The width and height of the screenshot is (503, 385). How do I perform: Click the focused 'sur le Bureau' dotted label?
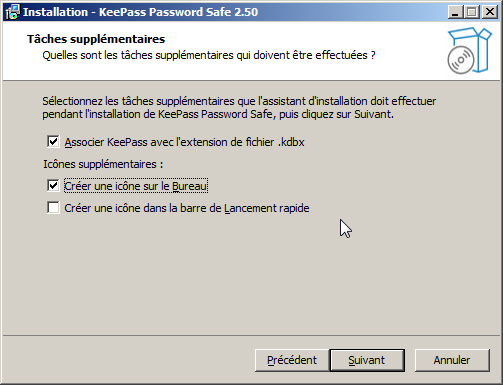[136, 186]
